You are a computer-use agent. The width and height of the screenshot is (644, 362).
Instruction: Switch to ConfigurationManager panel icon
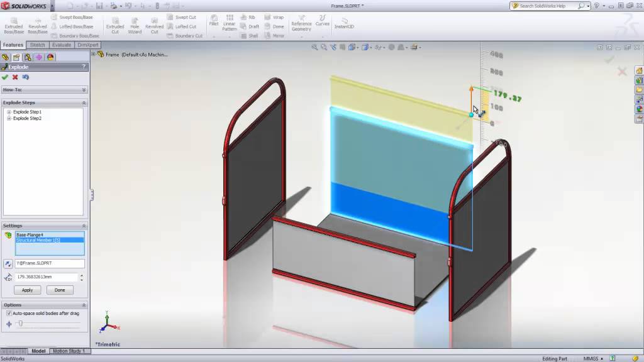(28, 57)
